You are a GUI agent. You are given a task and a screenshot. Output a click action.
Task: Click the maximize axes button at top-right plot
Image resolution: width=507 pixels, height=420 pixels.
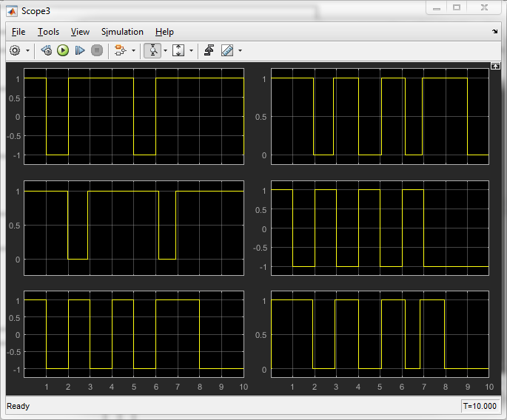(495, 66)
